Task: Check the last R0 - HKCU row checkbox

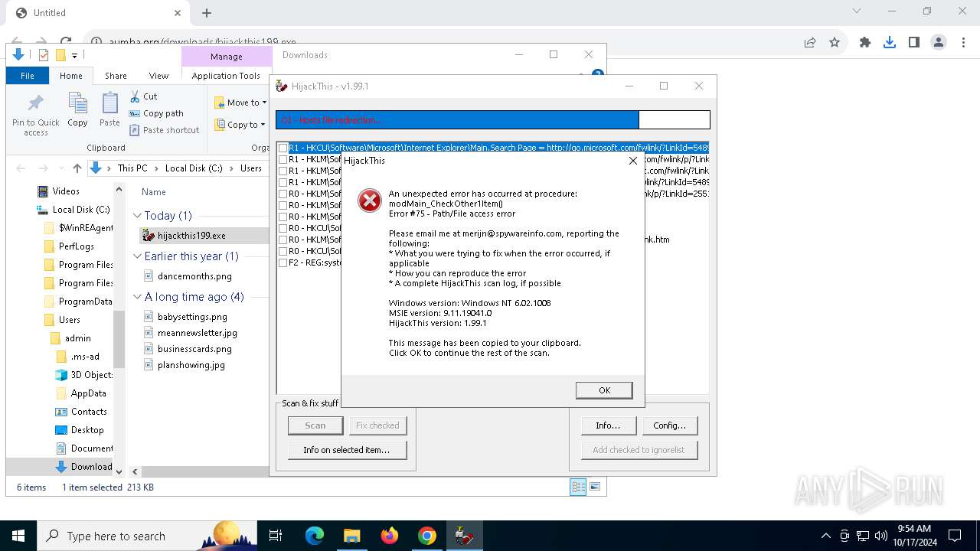Action: click(283, 251)
